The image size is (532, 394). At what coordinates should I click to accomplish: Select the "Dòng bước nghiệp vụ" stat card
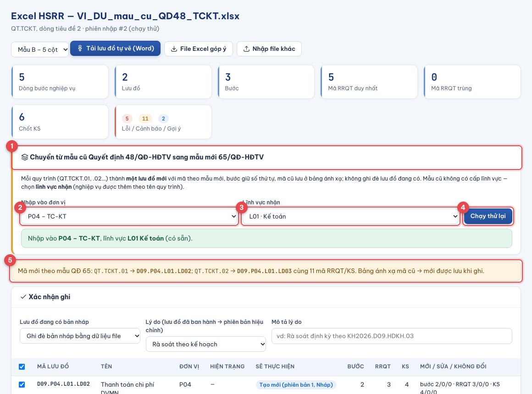click(x=60, y=82)
